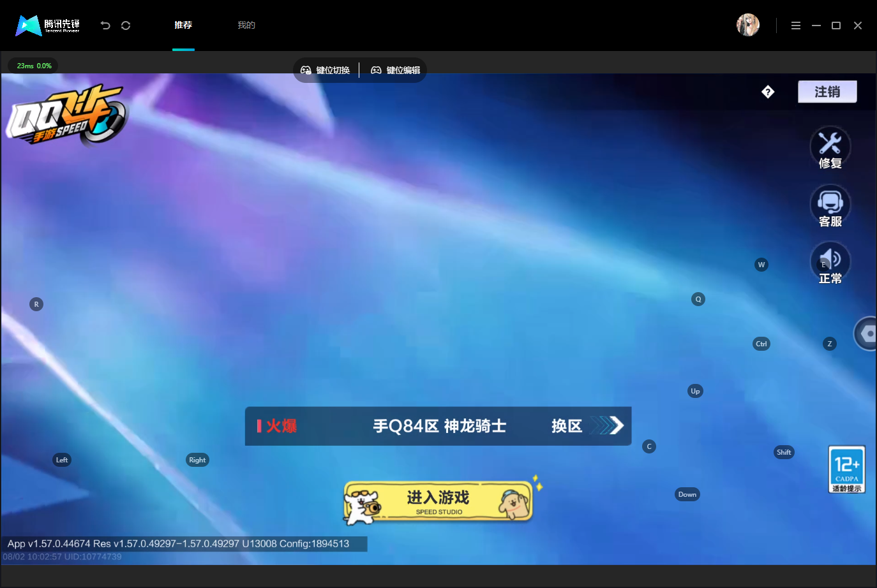The width and height of the screenshot is (877, 588).
Task: Open 客服 customer service
Action: (x=830, y=207)
